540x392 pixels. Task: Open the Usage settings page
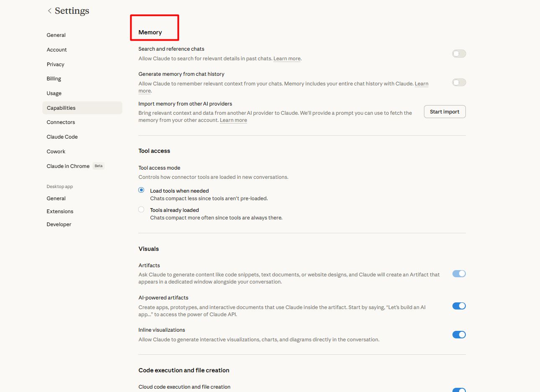pyautogui.click(x=54, y=93)
